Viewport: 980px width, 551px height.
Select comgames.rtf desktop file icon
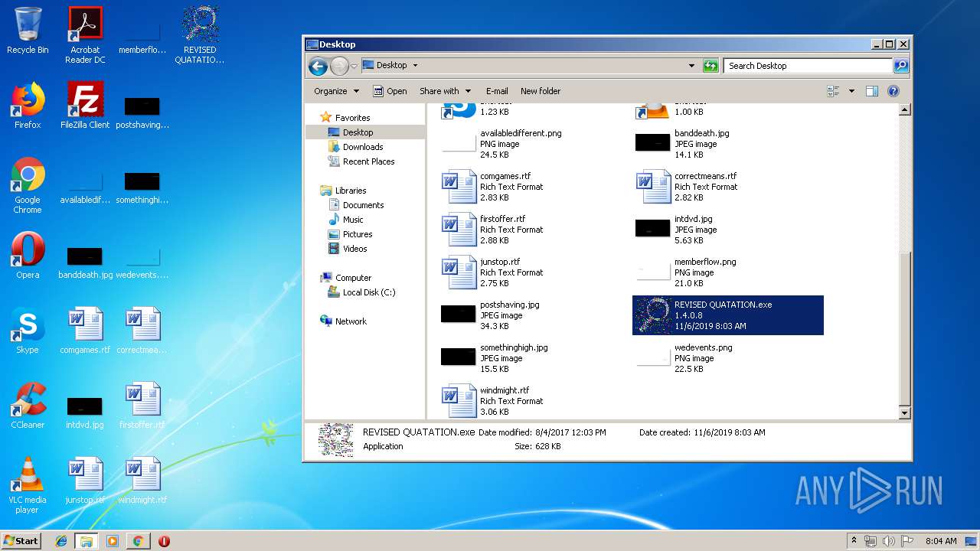85,331
